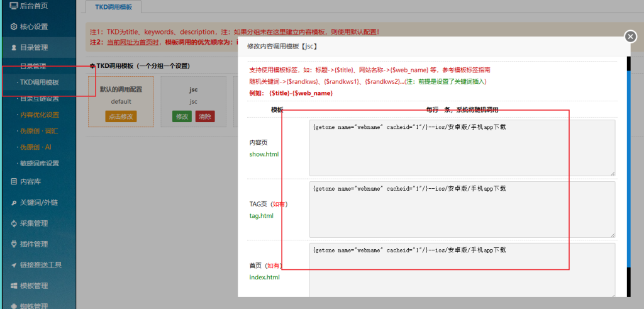Focus the tag.html template text area
This screenshot has width=644, height=309.
point(462,209)
